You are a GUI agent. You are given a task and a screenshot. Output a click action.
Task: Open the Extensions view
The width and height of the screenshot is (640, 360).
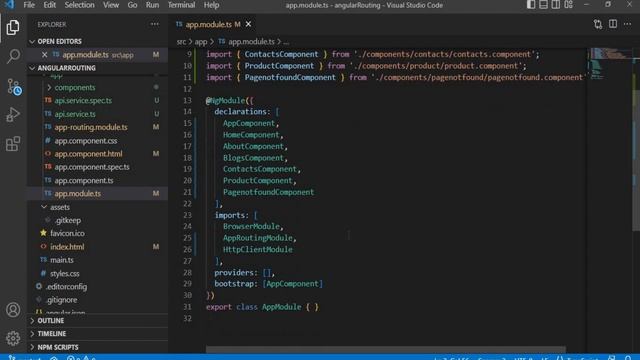(13, 144)
